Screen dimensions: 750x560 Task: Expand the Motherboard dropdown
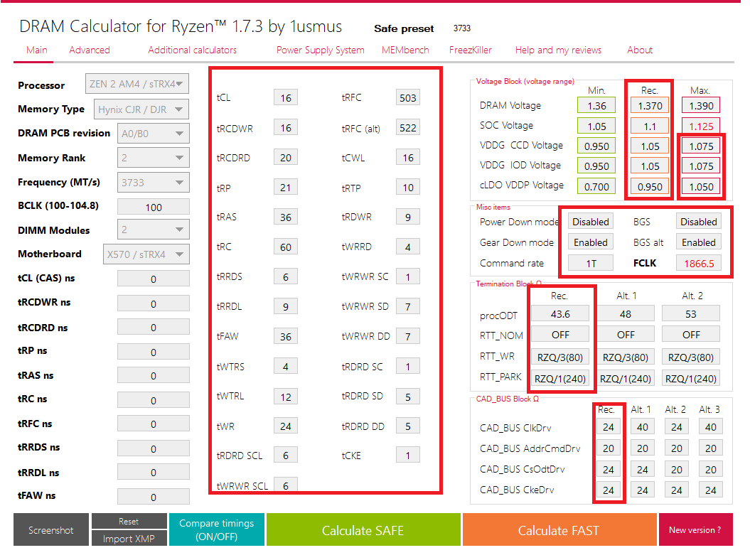click(x=146, y=254)
